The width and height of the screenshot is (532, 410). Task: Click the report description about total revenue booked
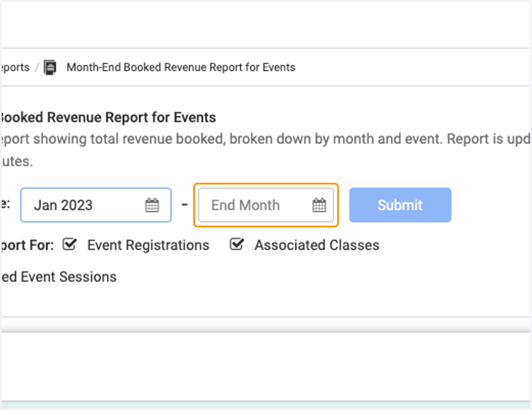coord(266,150)
